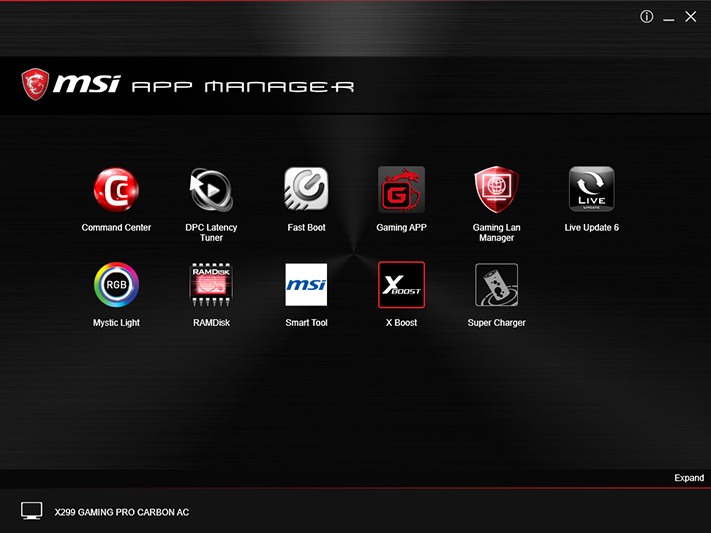Click the X299 GAMING PRO CARBON AC text
The height and width of the screenshot is (533, 711).
(122, 512)
